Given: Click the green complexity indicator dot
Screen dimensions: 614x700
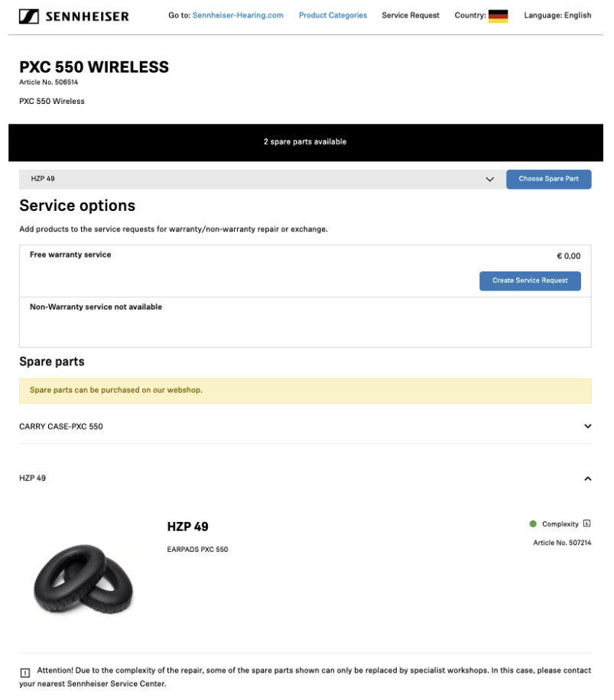Looking at the screenshot, I should tap(533, 523).
